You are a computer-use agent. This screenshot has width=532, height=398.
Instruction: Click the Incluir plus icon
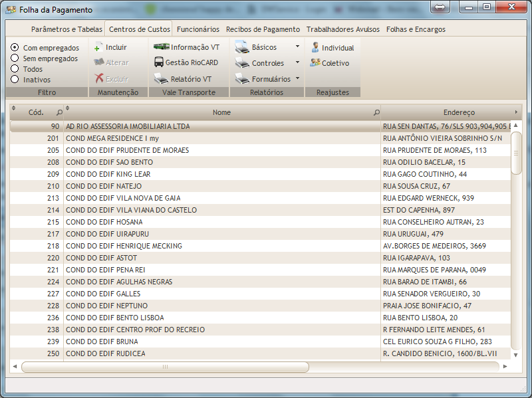click(98, 48)
